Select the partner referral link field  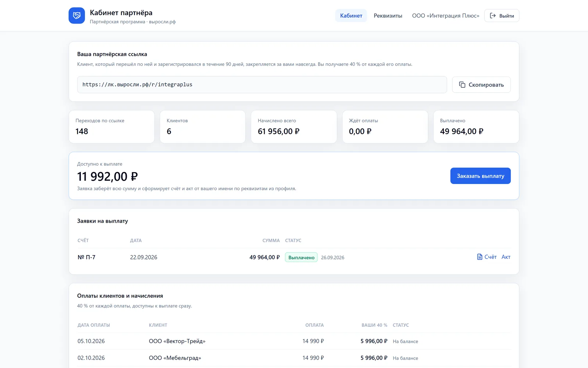click(262, 85)
